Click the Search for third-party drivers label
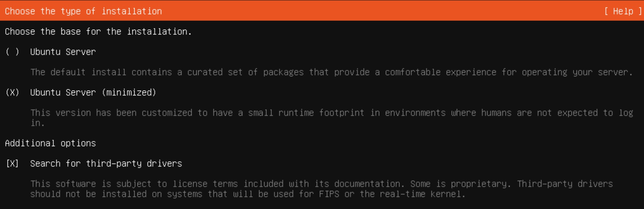 pyautogui.click(x=106, y=163)
